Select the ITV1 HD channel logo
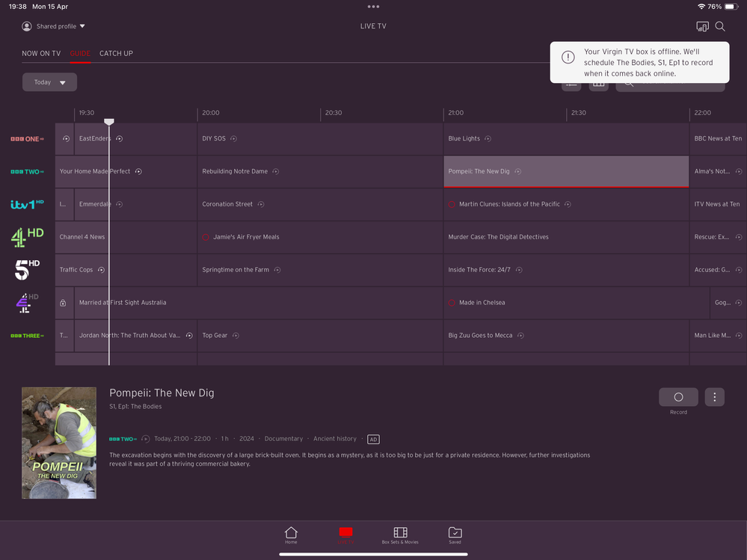747x560 pixels. coord(27,204)
